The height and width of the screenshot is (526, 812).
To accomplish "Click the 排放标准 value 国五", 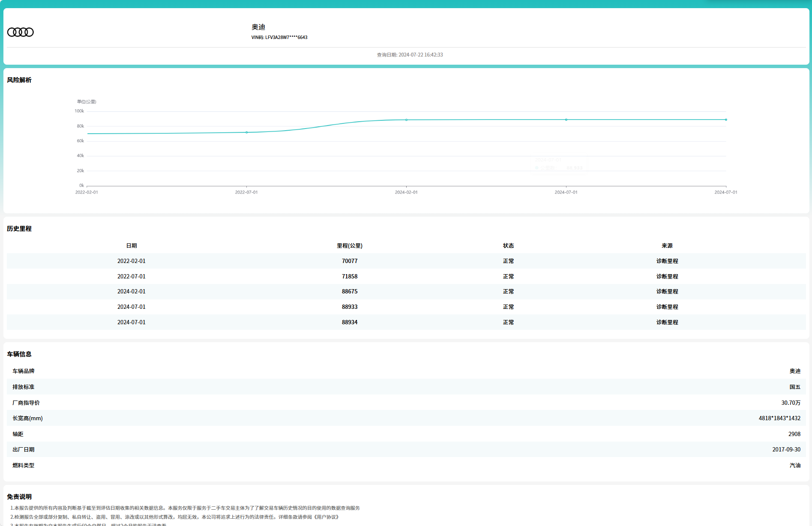I will tap(795, 387).
